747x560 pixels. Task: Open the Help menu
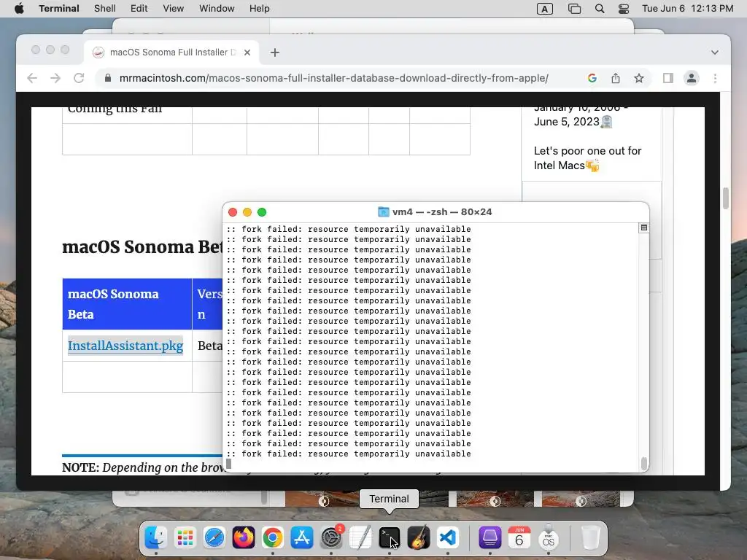tap(259, 9)
